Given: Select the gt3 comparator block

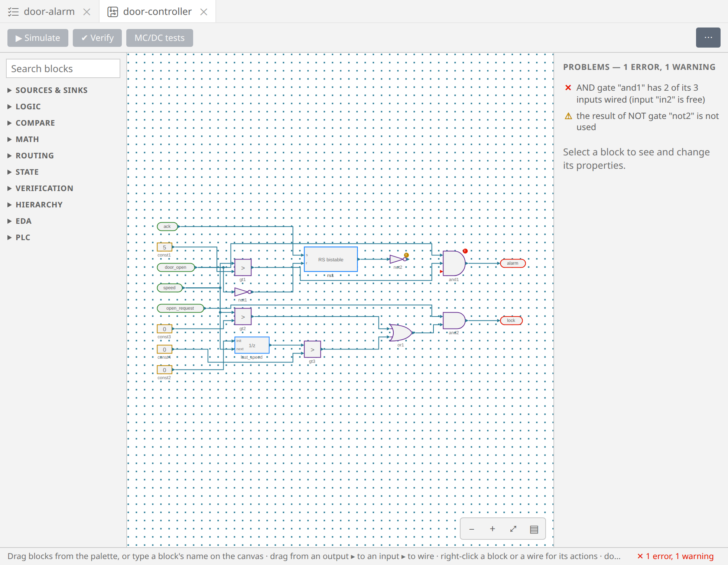Looking at the screenshot, I should [x=312, y=349].
